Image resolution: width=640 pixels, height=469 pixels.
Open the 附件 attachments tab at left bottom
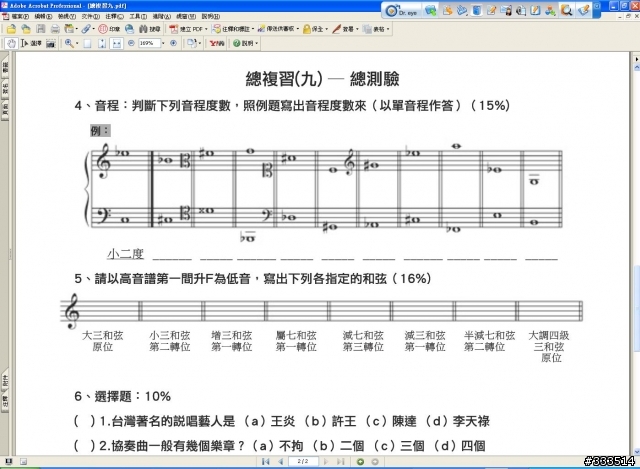[5, 381]
